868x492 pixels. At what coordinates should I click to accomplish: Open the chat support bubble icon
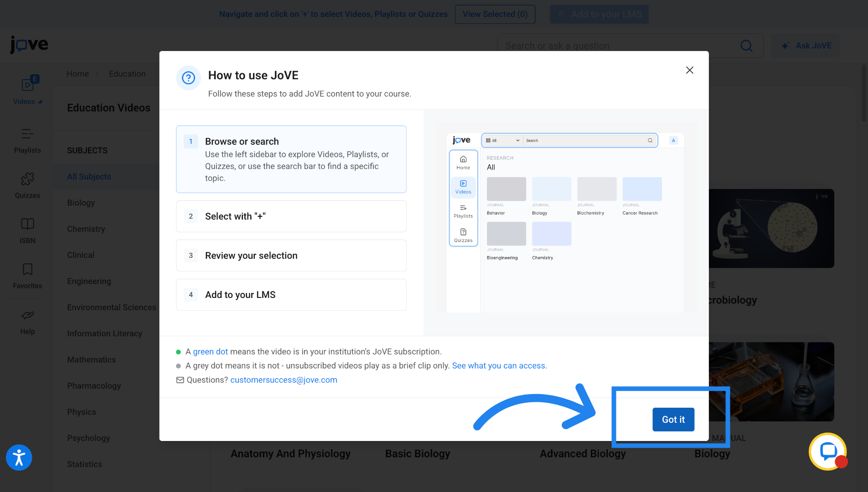(x=828, y=451)
